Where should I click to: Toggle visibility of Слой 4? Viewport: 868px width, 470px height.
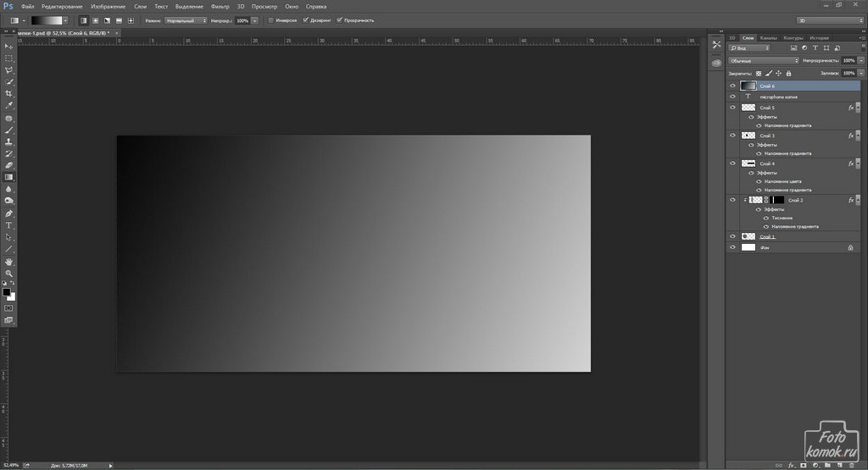coord(733,163)
